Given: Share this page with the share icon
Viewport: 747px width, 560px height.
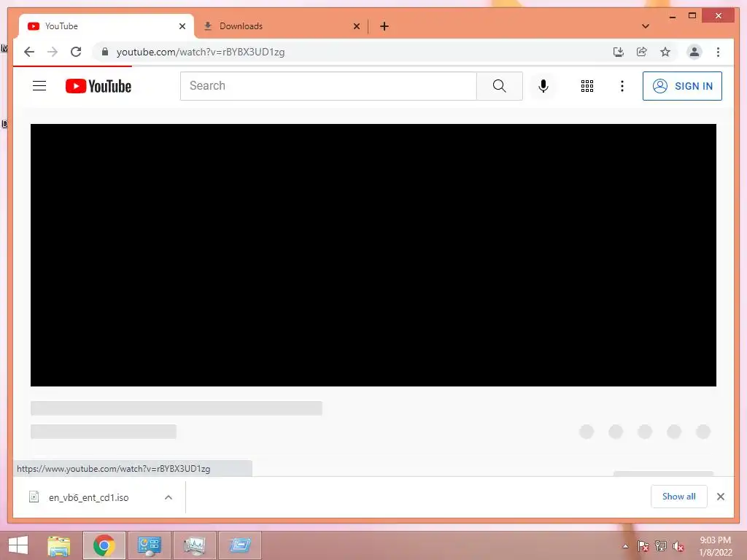Looking at the screenshot, I should click(642, 52).
